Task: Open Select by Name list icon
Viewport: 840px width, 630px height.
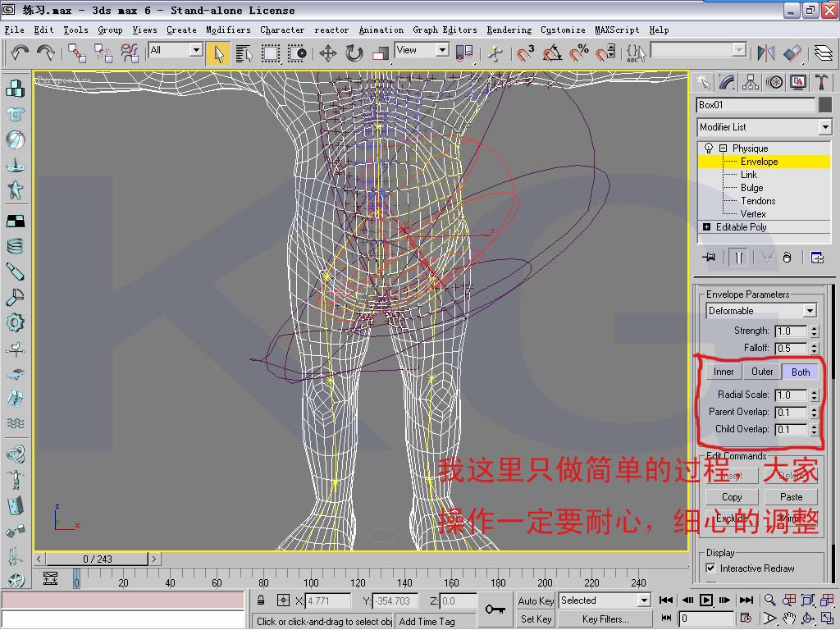Action: coord(244,53)
